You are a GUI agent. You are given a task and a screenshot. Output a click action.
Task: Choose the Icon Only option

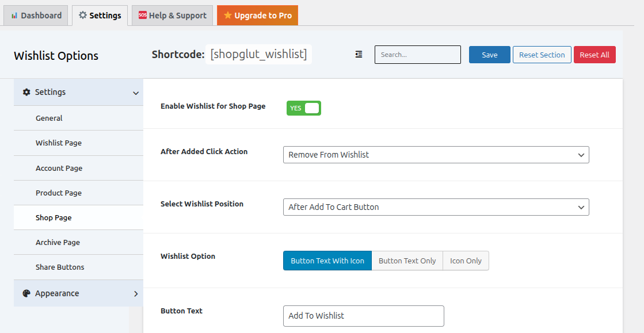(466, 261)
